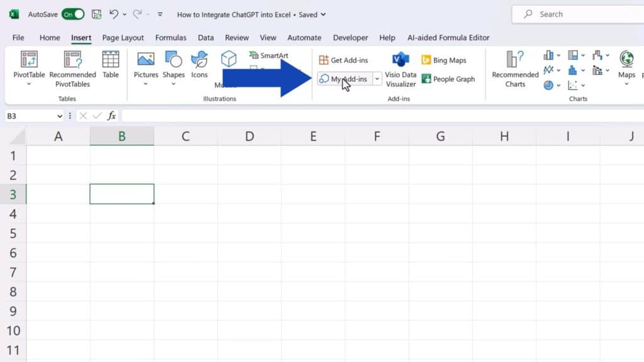Select cell B3 in the worksheet
Image resolution: width=644 pixels, height=362 pixels.
122,194
